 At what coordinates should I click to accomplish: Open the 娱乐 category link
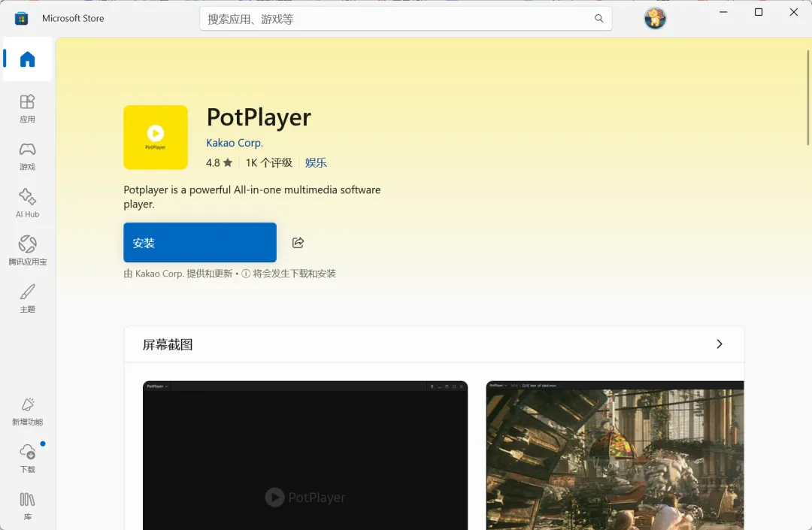point(316,162)
